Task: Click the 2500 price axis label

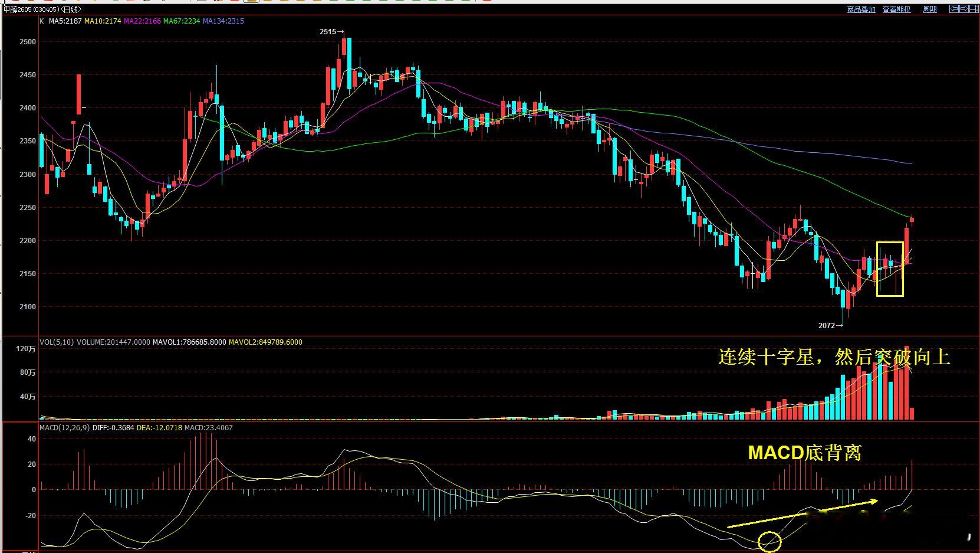Action: [x=28, y=42]
